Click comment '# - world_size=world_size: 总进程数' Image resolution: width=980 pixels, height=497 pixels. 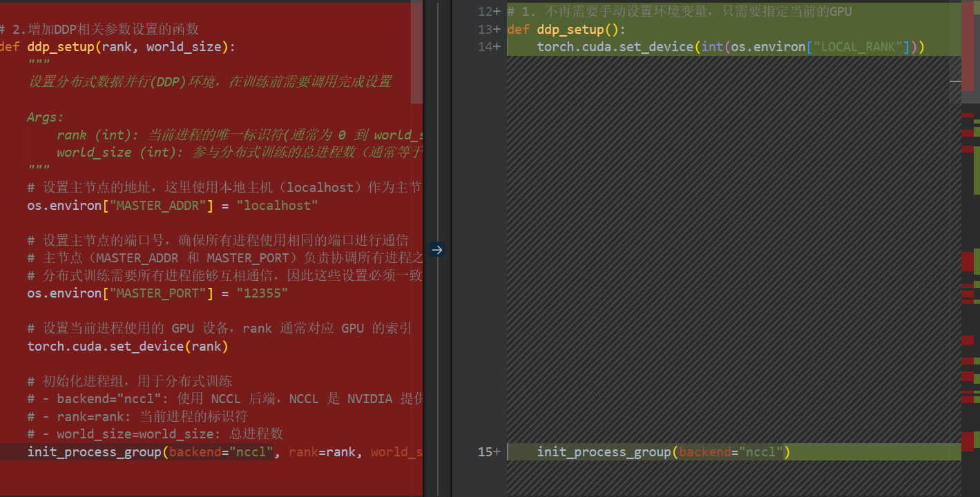[155, 434]
